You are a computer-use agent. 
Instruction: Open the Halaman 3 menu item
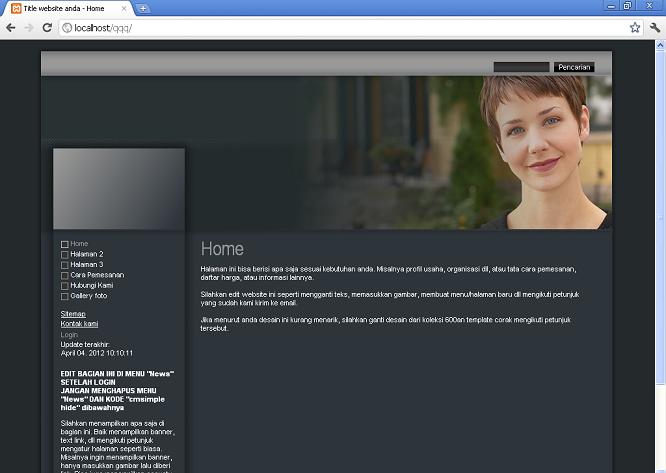87,265
